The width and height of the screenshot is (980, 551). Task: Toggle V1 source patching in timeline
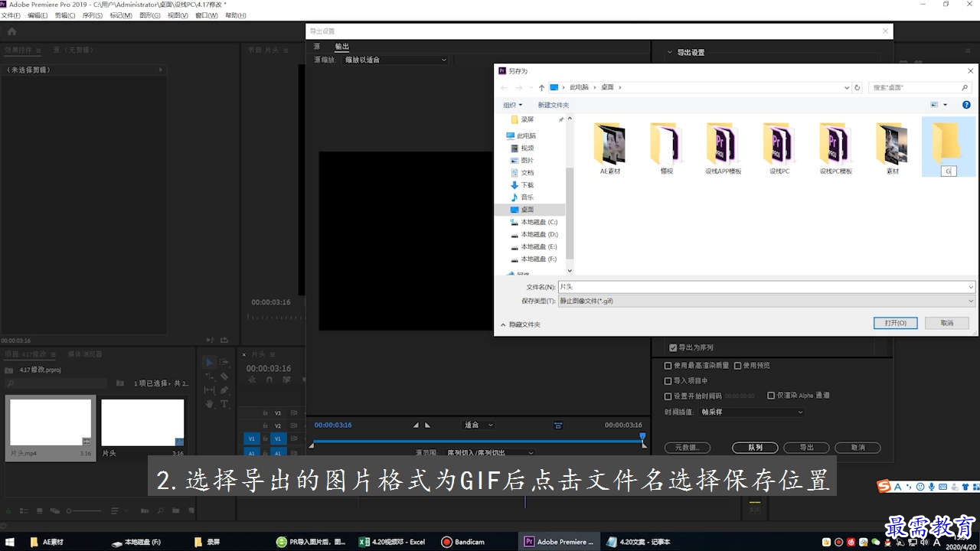[x=251, y=439]
